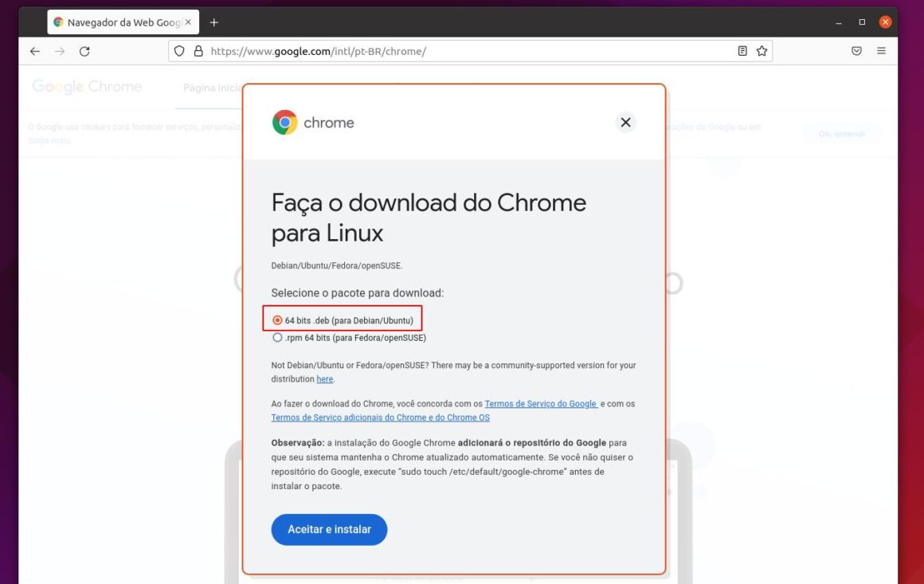This screenshot has width=924, height=584.
Task: Bookmark this page with the star icon
Action: (762, 50)
